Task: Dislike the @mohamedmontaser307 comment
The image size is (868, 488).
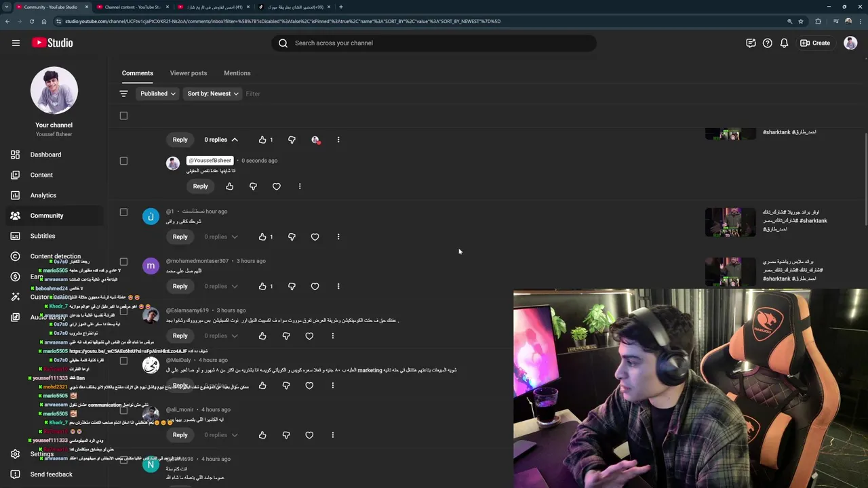Action: coord(292,286)
